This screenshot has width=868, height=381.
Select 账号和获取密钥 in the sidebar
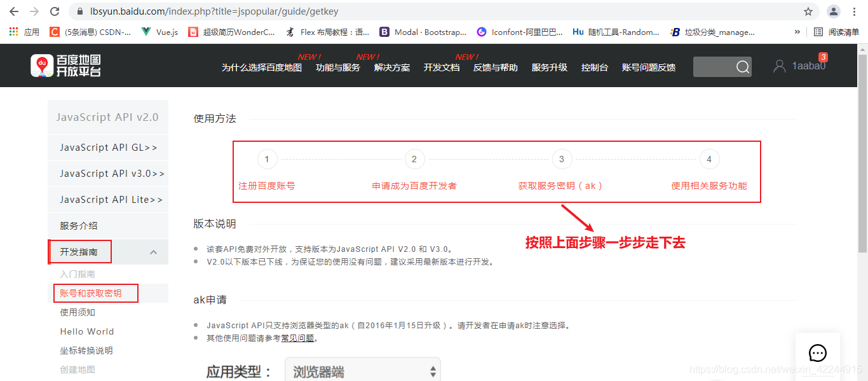click(x=90, y=293)
